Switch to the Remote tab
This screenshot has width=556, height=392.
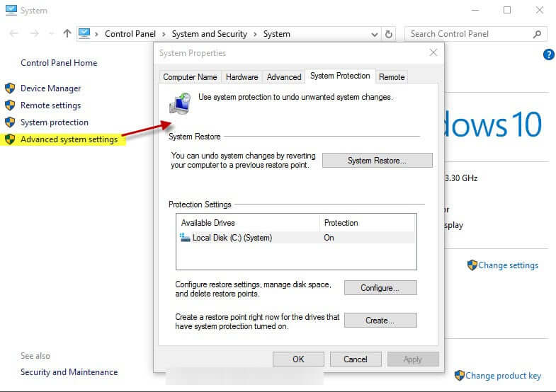pyautogui.click(x=392, y=77)
